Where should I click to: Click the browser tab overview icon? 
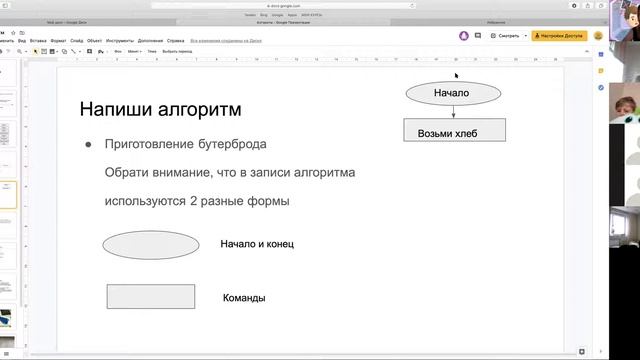click(601, 6)
